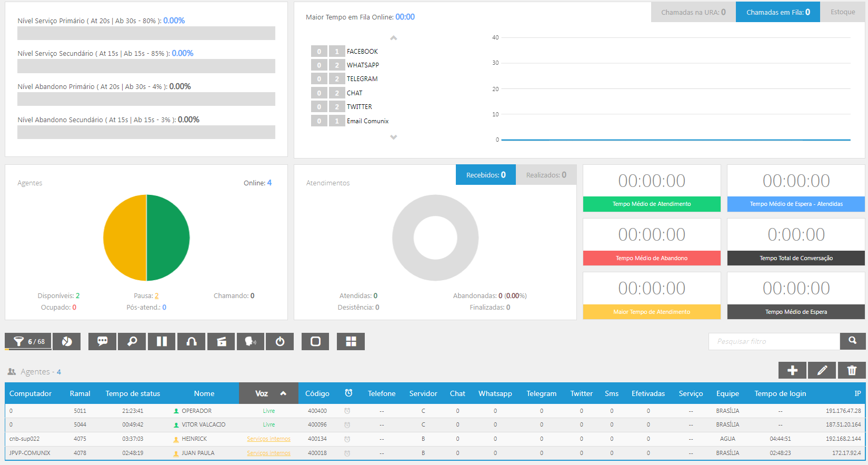Click the Agentes people icon

(x=12, y=372)
